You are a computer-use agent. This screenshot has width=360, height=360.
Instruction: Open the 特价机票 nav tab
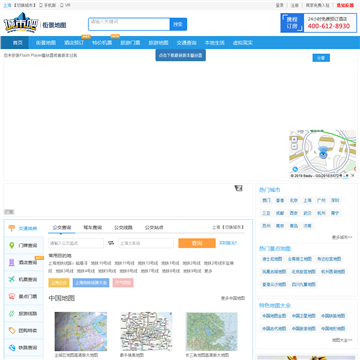point(102,43)
